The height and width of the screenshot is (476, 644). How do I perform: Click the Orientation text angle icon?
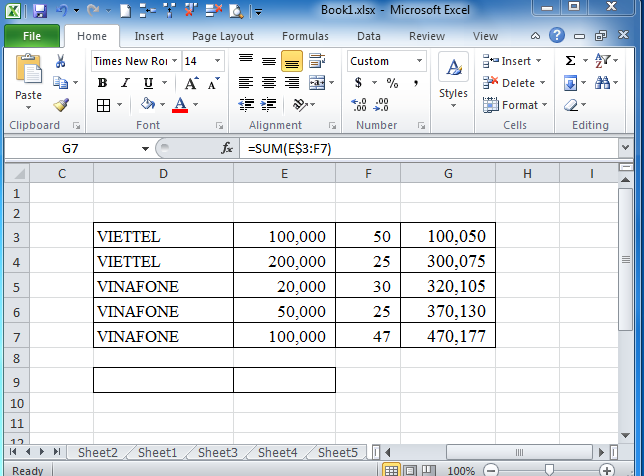pyautogui.click(x=300, y=105)
